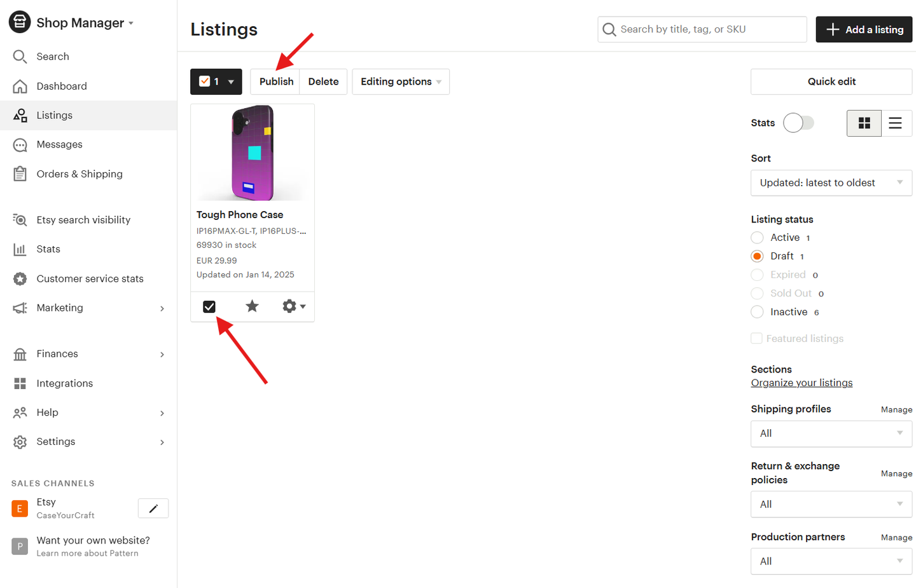Select the grid view icon

[x=864, y=123]
